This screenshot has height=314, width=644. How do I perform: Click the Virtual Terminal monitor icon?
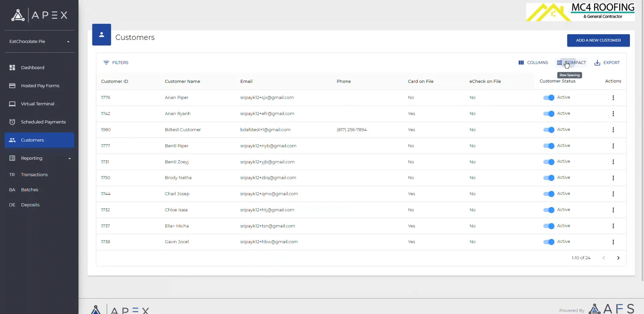[x=12, y=104]
